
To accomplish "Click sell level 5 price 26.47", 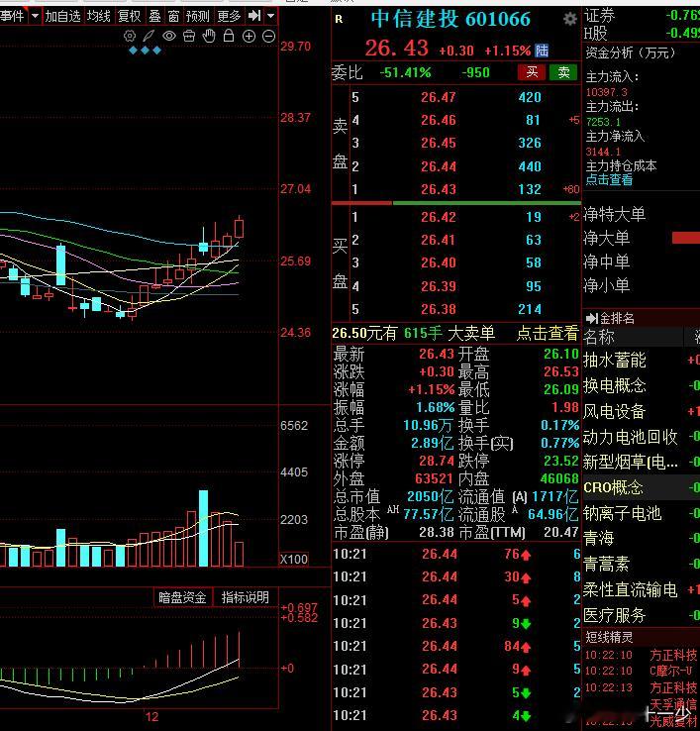I will (x=438, y=97).
